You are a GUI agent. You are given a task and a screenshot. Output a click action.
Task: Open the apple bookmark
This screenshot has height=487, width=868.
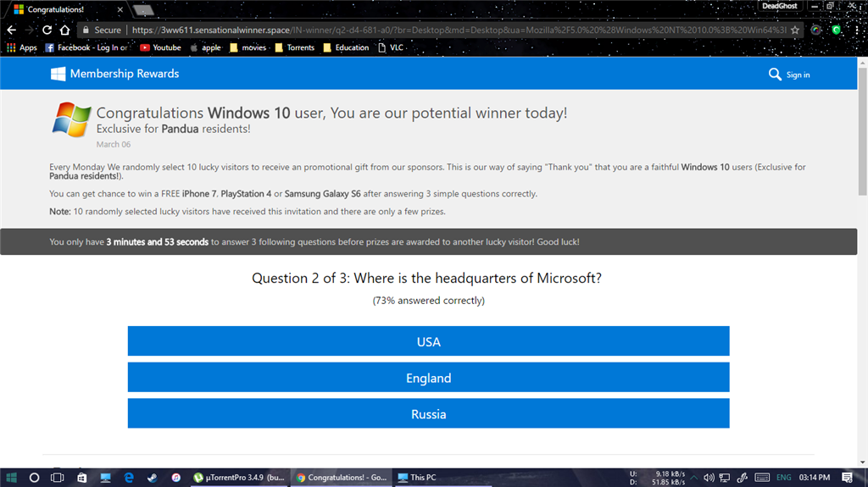click(x=205, y=47)
